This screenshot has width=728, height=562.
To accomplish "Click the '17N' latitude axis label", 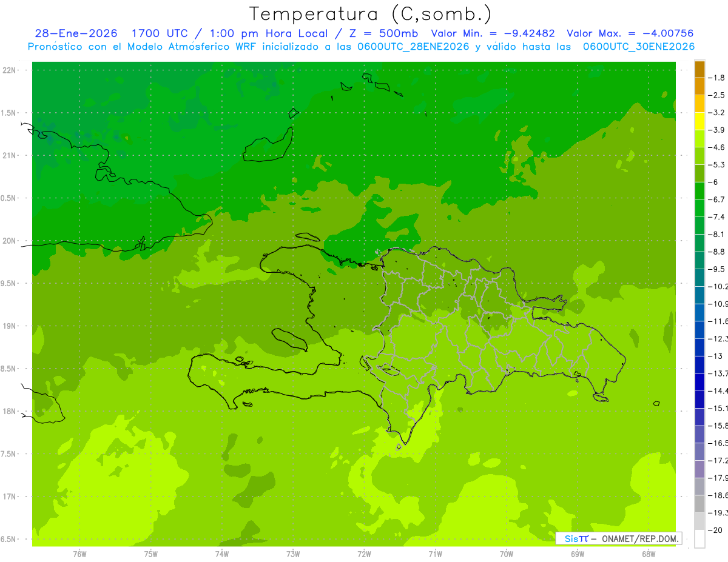I will (9, 497).
